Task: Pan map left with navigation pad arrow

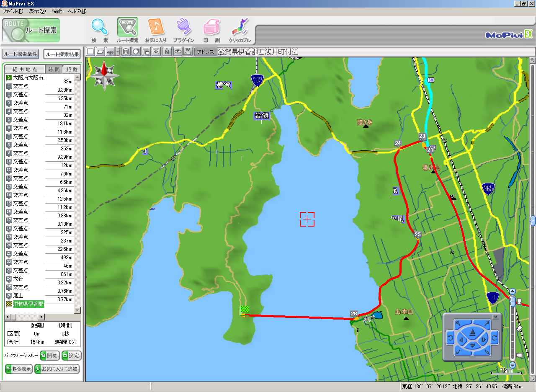Action: 461,339
